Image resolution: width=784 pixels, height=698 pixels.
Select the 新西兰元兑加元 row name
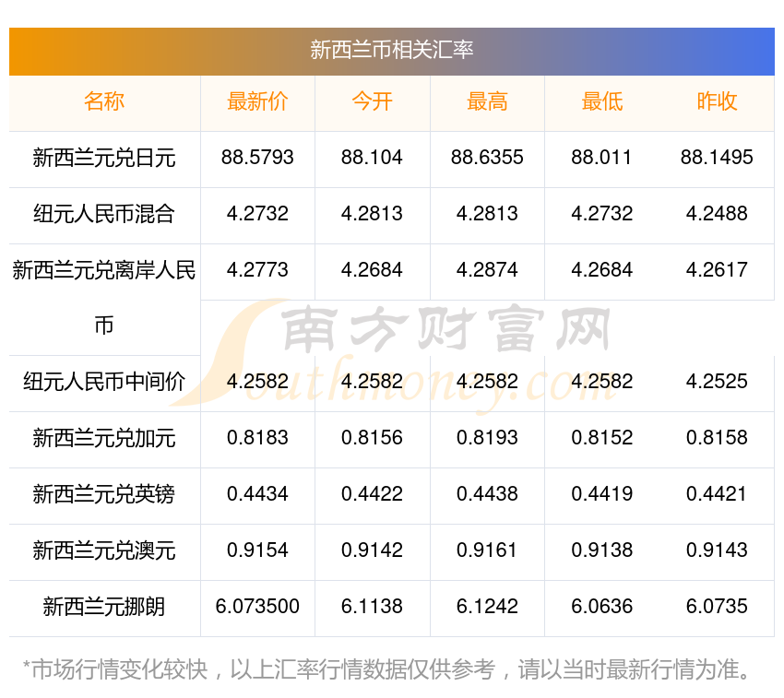click(x=104, y=439)
